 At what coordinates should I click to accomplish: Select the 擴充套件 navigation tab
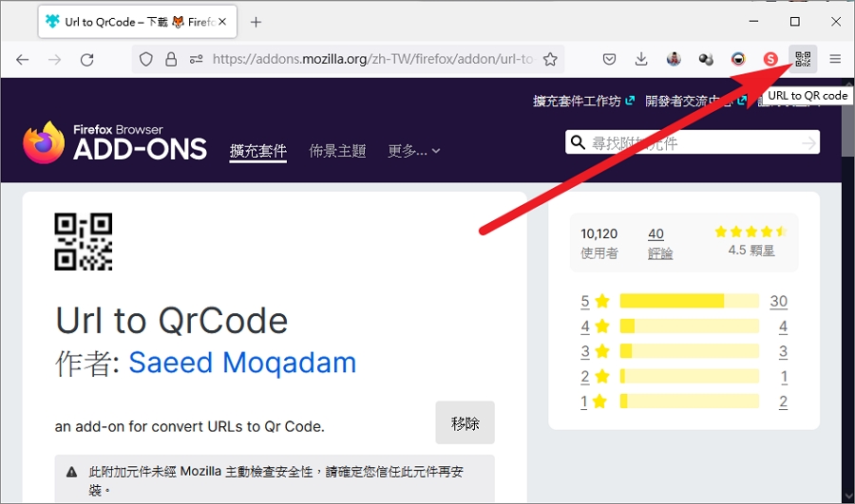tap(257, 151)
